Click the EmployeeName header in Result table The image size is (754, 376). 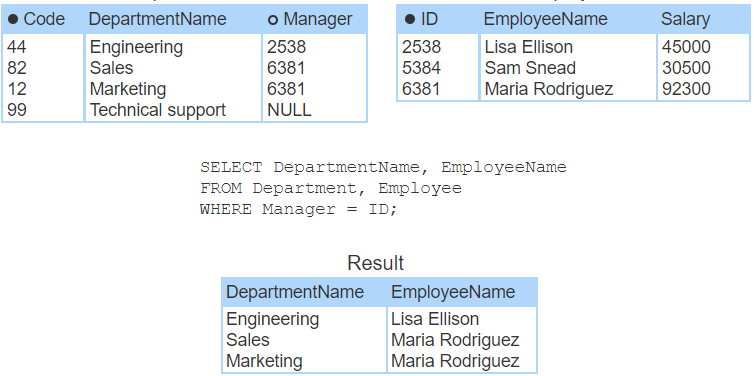[453, 292]
